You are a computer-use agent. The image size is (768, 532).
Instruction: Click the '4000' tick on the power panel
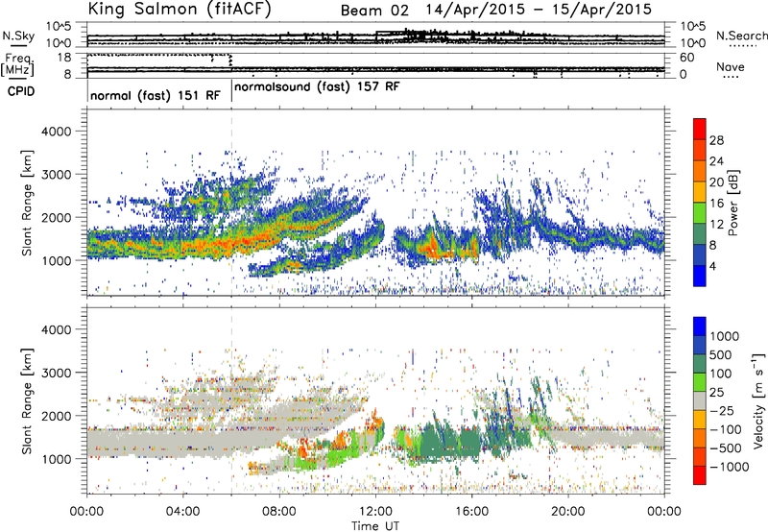pyautogui.click(x=56, y=132)
